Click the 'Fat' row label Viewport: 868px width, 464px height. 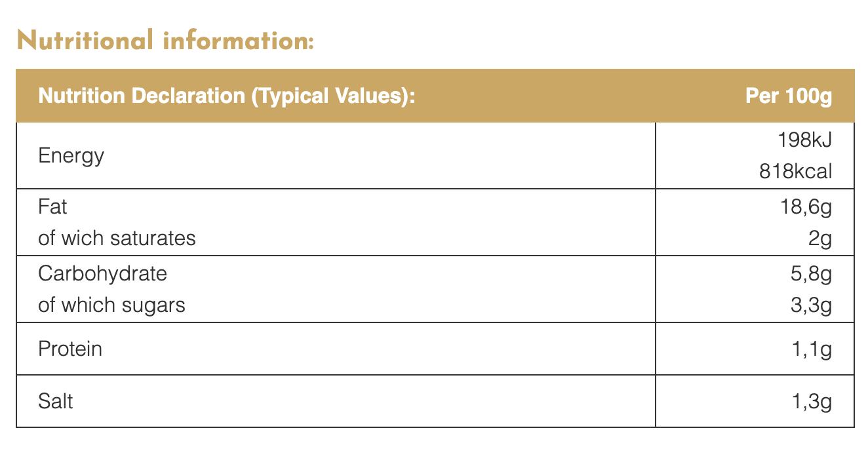coord(52,207)
